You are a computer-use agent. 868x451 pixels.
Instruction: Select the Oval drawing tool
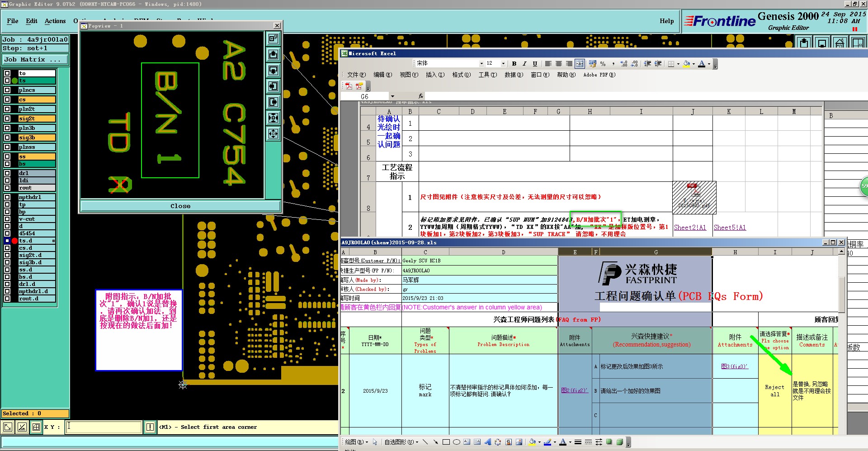click(457, 442)
